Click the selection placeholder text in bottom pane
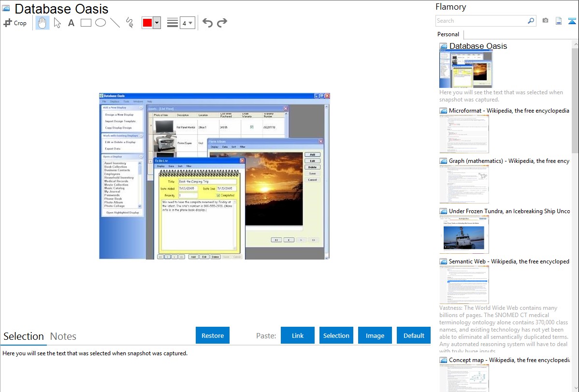This screenshot has width=579, height=392. [x=95, y=353]
